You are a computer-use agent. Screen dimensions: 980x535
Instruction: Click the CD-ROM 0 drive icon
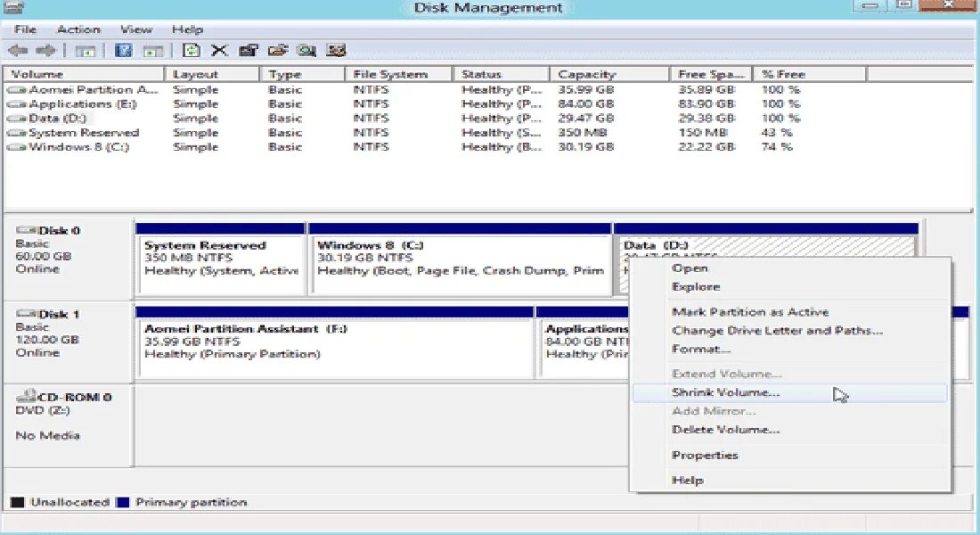point(26,396)
